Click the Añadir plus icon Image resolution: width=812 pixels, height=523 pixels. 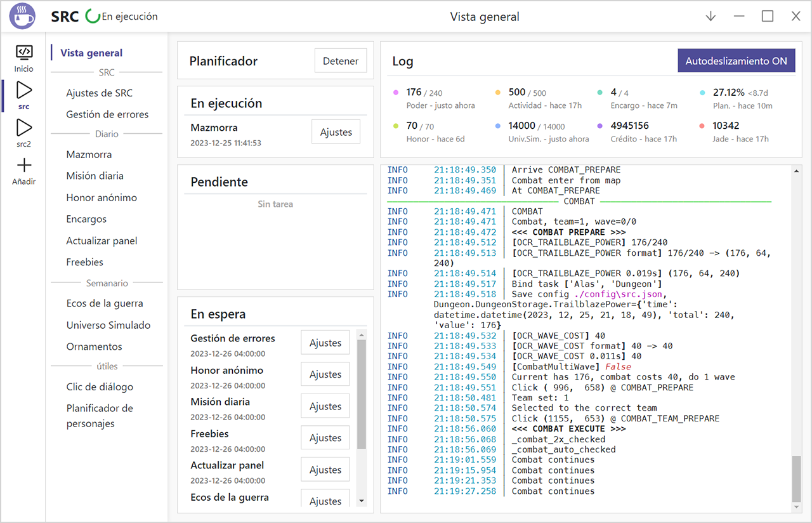(24, 166)
